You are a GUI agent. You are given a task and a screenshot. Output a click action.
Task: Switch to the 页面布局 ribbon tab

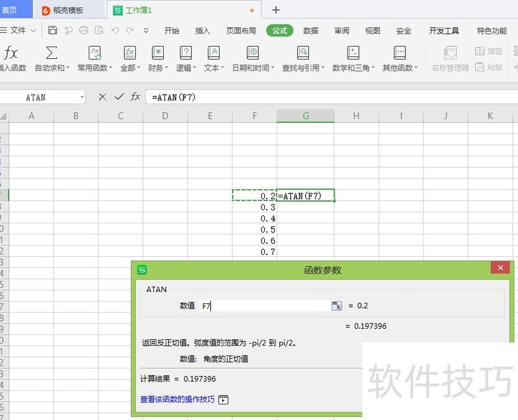click(241, 30)
